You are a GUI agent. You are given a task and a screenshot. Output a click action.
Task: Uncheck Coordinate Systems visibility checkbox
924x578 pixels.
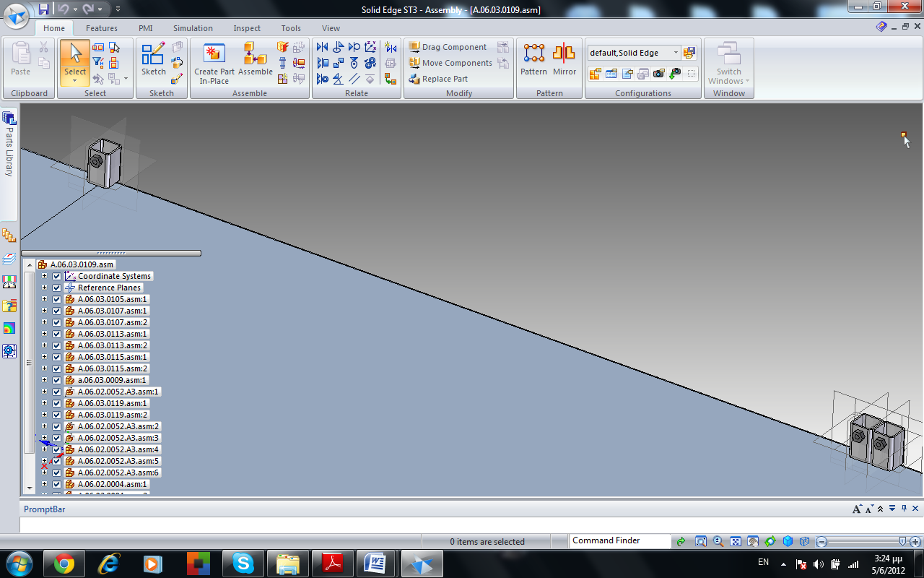57,276
